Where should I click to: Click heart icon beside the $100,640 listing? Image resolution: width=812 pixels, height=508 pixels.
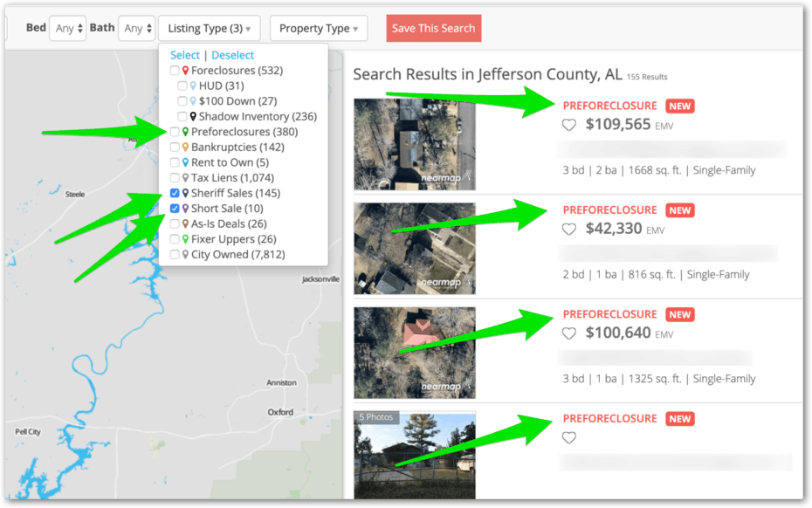click(x=569, y=333)
